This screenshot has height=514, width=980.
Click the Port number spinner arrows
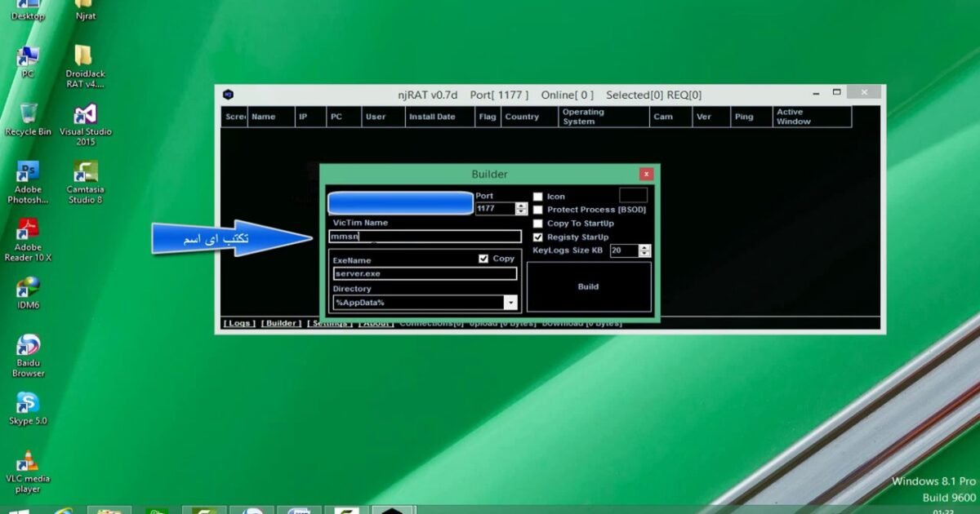[522, 209]
